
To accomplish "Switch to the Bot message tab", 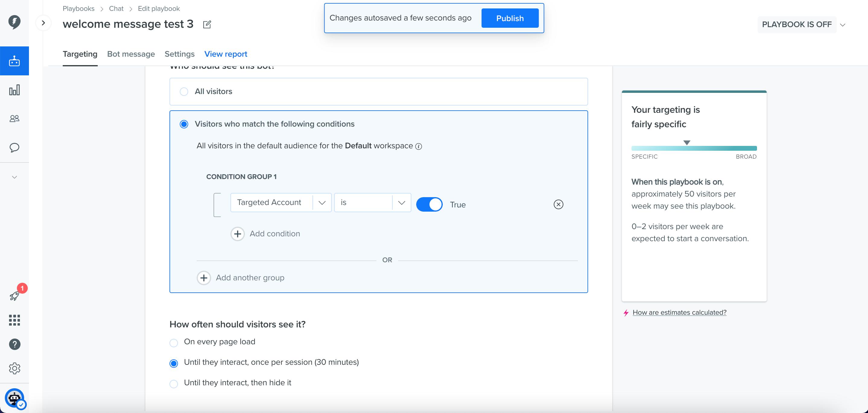I will point(131,54).
